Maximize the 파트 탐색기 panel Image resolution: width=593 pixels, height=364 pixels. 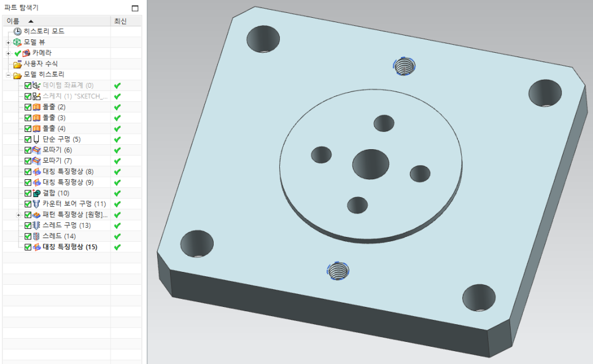(x=135, y=8)
